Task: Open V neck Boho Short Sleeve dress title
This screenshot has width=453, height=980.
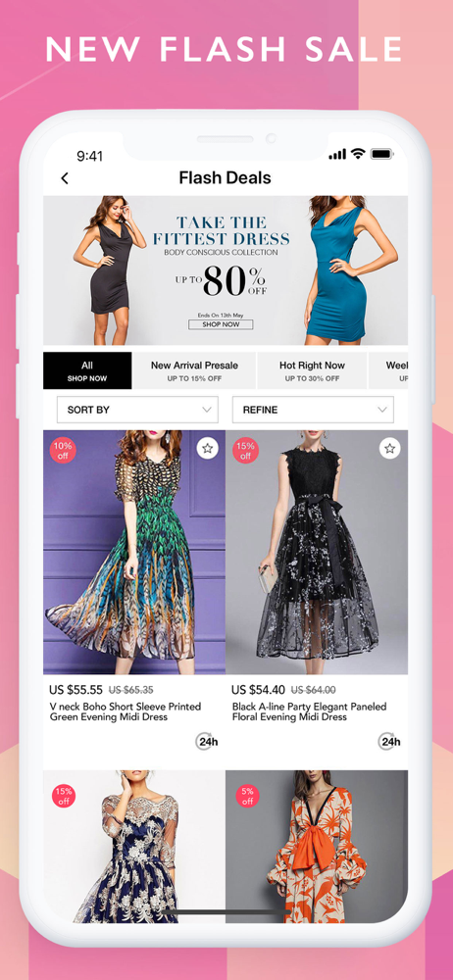Action: point(126,711)
